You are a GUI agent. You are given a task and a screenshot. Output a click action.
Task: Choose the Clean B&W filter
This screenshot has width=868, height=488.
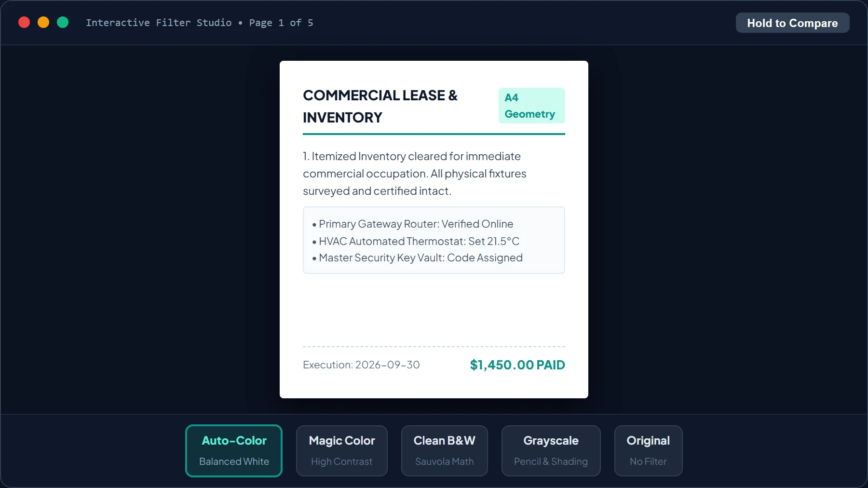click(445, 451)
